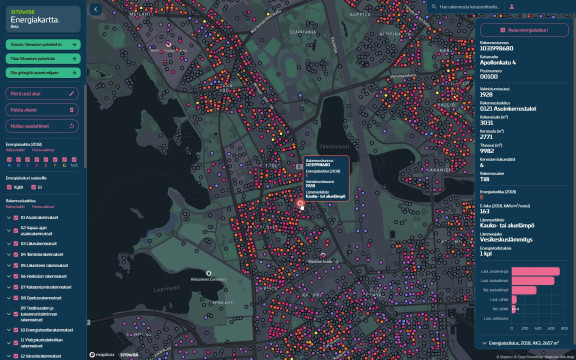The image size is (576, 360).
Task: Toggle energy class A checkbox
Action: tap(9, 160)
